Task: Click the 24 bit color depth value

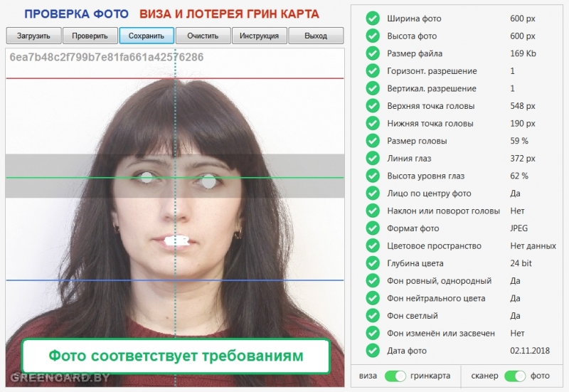Action: pyautogui.click(x=521, y=263)
